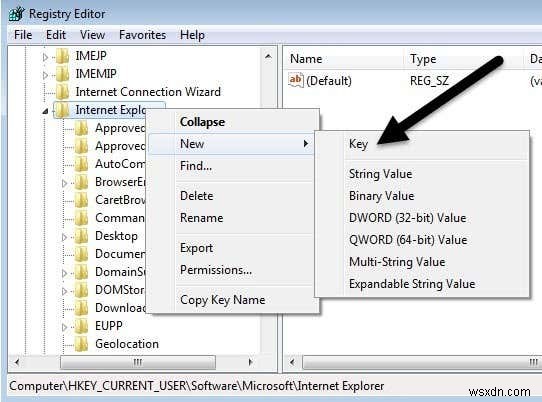Open the Help menu
542x402 pixels.
(192, 35)
